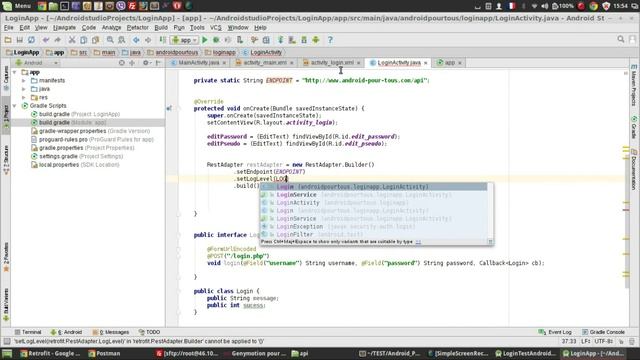Click the navigate Forward arrow icon

(148, 40)
